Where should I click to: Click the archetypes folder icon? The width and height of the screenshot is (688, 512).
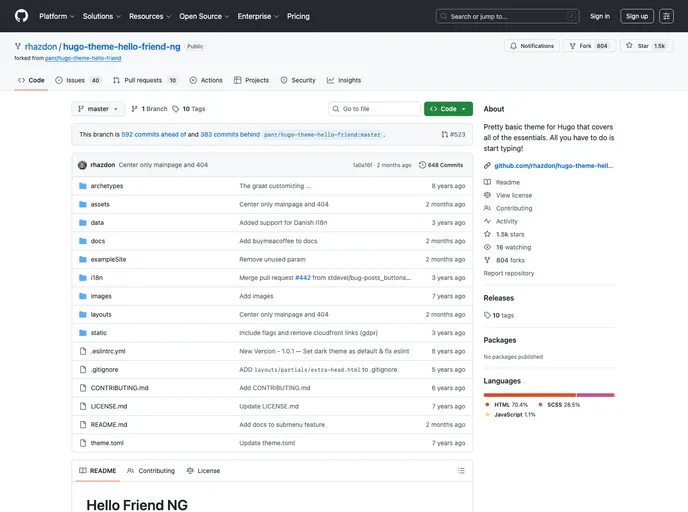point(82,186)
